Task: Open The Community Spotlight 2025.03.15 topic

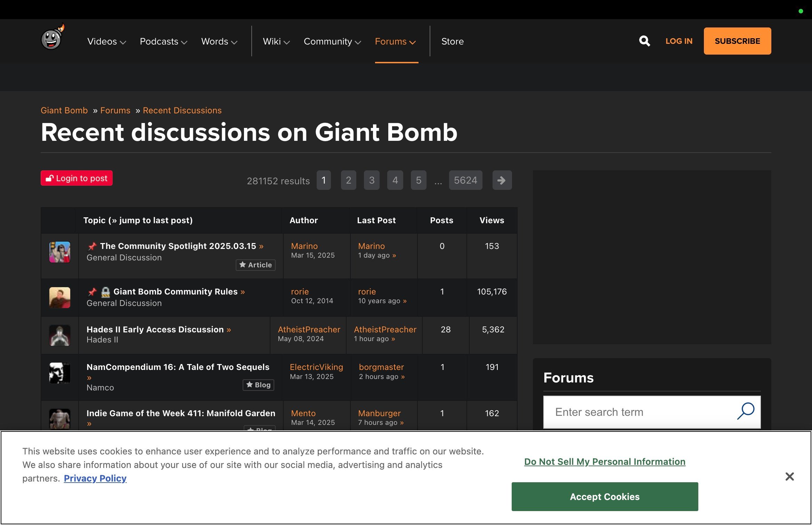Action: [178, 246]
